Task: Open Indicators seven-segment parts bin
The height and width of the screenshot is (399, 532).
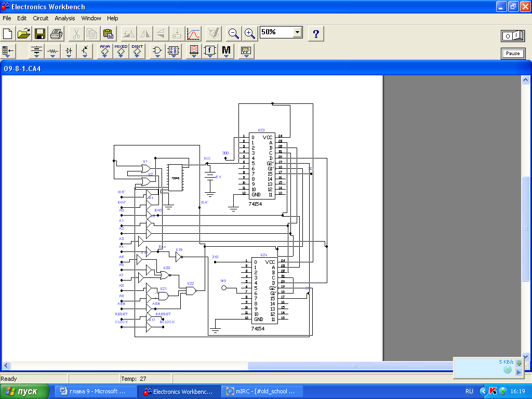Action: pos(194,51)
